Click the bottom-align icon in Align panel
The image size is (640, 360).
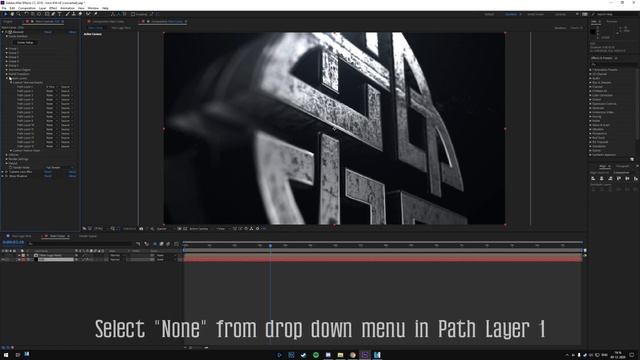[636, 178]
